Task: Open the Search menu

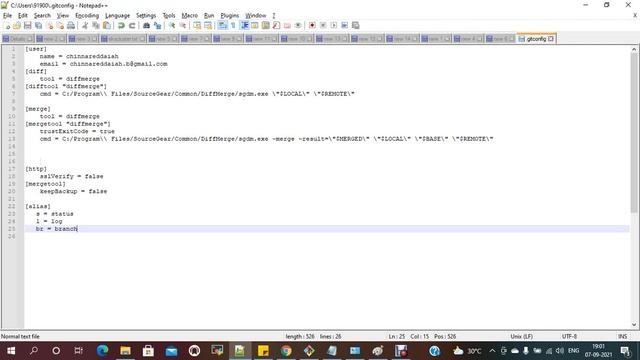Action: [42, 16]
